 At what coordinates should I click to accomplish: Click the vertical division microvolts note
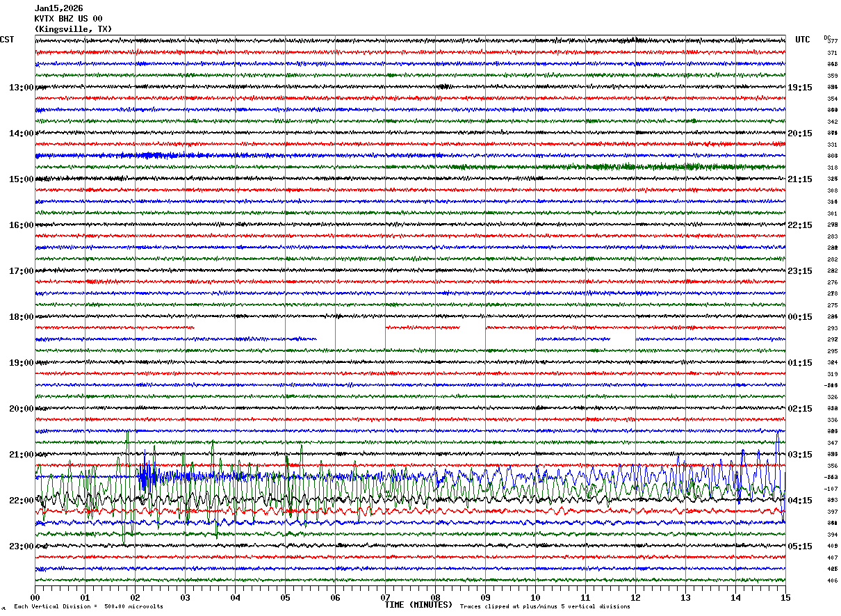pos(88,606)
